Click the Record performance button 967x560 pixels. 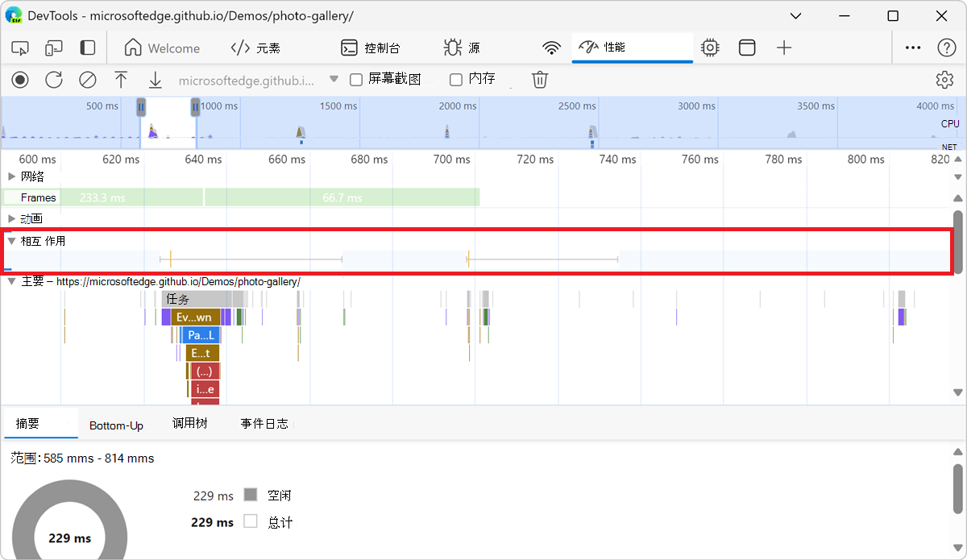coord(20,80)
